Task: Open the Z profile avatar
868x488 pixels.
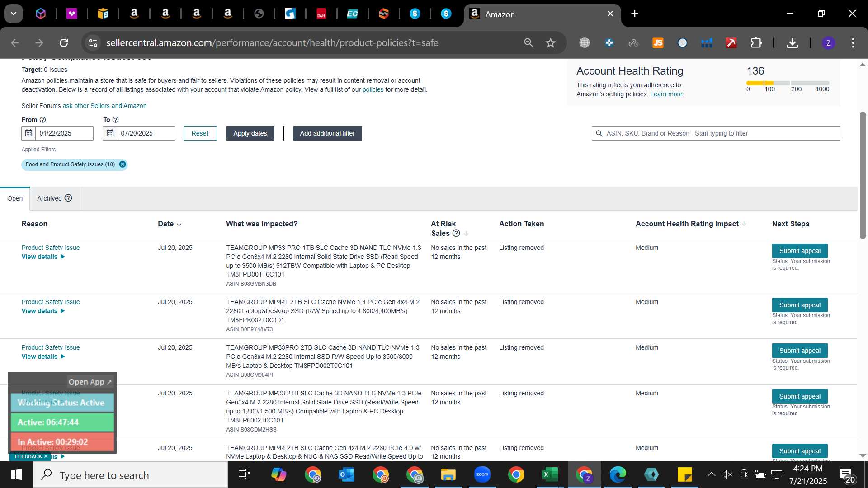Action: point(828,43)
